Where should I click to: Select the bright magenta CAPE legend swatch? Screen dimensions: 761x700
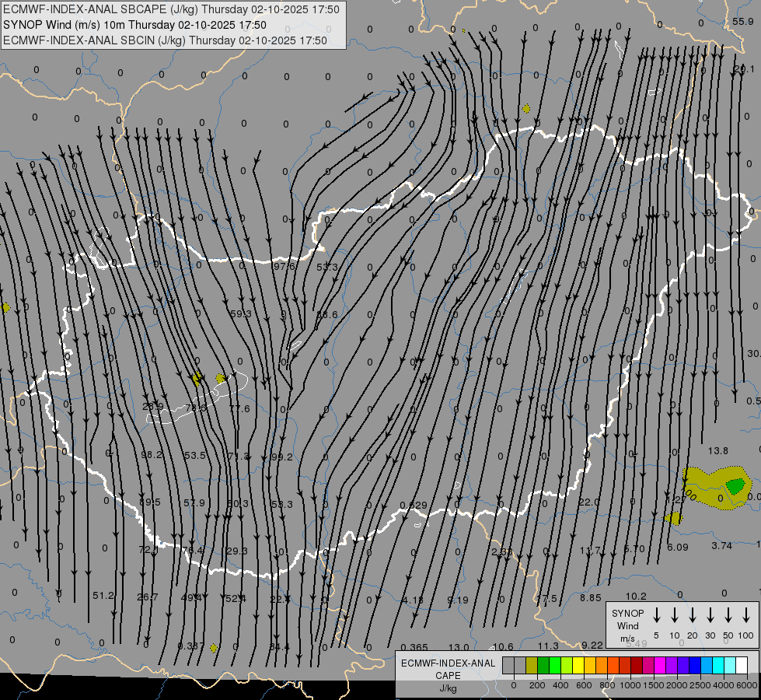660,666
